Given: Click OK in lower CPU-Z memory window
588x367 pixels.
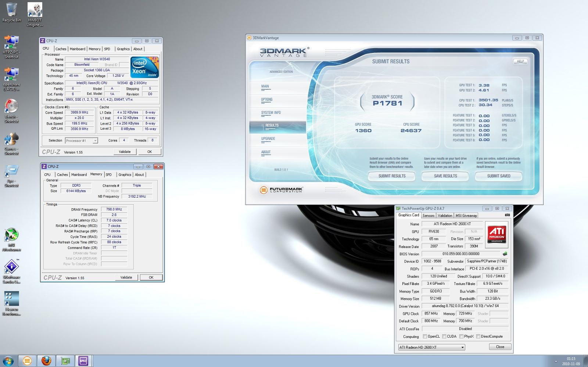Looking at the screenshot, I should pyautogui.click(x=151, y=277).
